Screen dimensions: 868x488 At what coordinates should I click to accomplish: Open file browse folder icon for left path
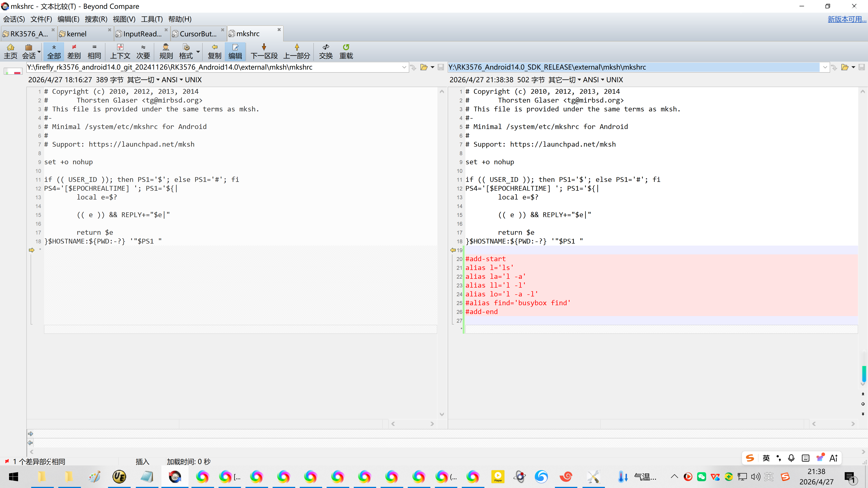[x=424, y=67]
